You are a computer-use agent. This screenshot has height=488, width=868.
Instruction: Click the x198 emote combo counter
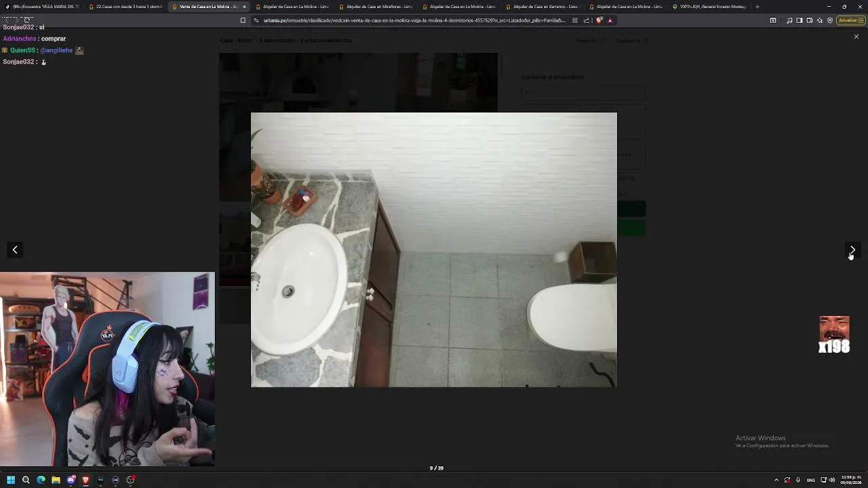pos(834,335)
